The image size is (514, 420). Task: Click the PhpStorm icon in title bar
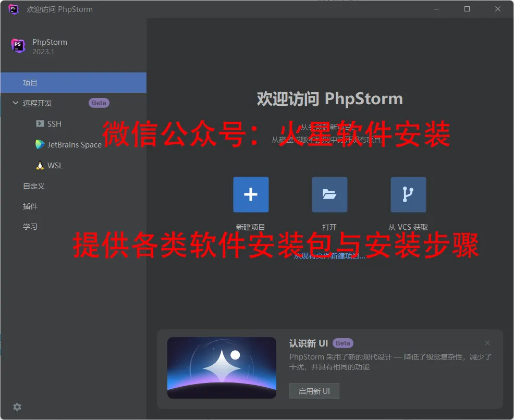13,9
